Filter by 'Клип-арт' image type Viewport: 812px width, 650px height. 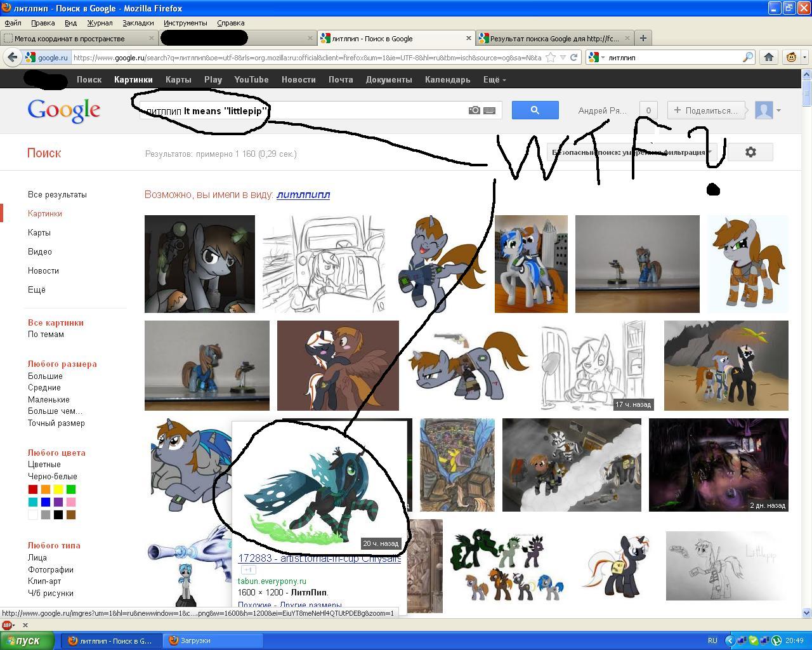tap(44, 581)
